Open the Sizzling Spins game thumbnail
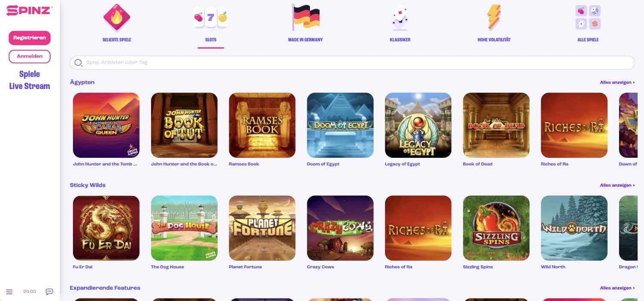Image resolution: width=644 pixels, height=301 pixels. [496, 228]
